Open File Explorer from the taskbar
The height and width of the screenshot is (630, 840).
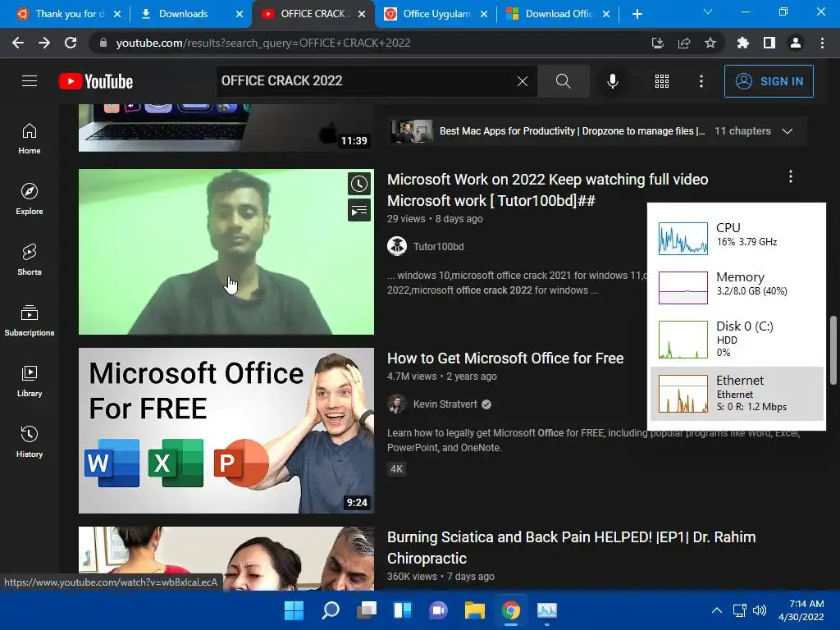click(x=475, y=610)
